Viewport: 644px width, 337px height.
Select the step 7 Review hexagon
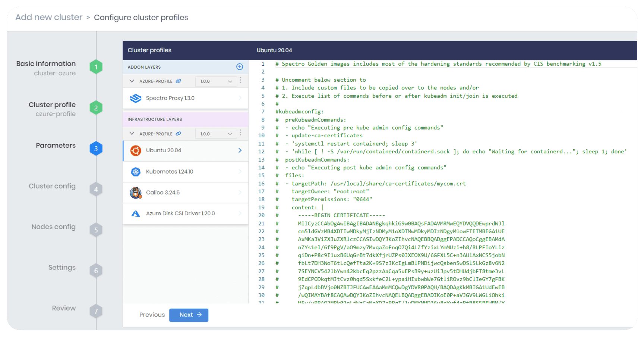[96, 311]
